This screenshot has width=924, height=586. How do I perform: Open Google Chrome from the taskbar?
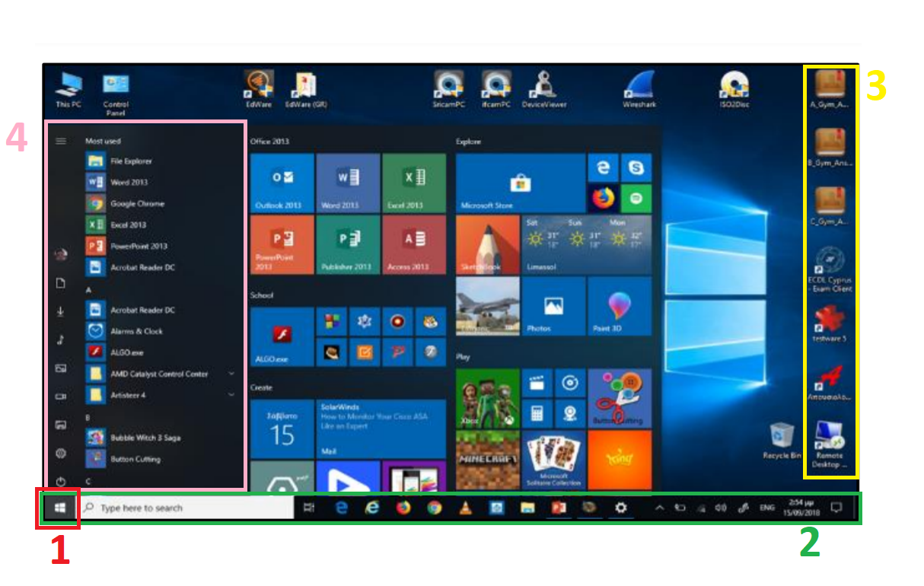coord(434,508)
